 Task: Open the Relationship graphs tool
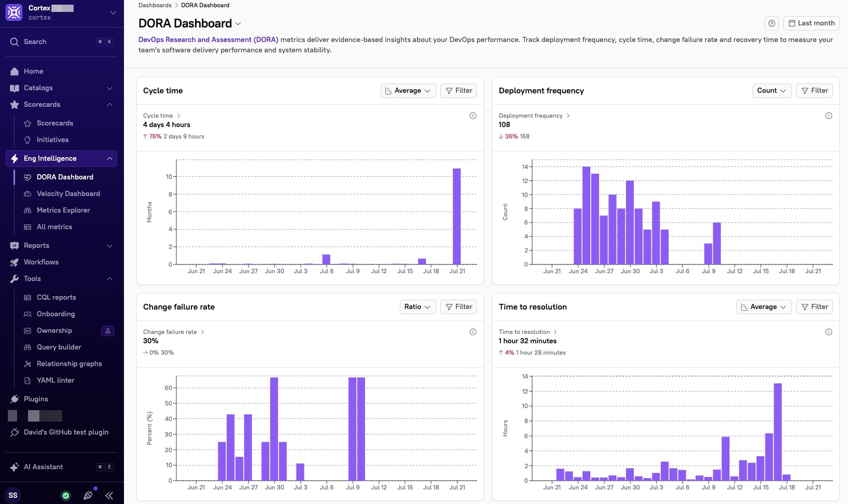69,363
